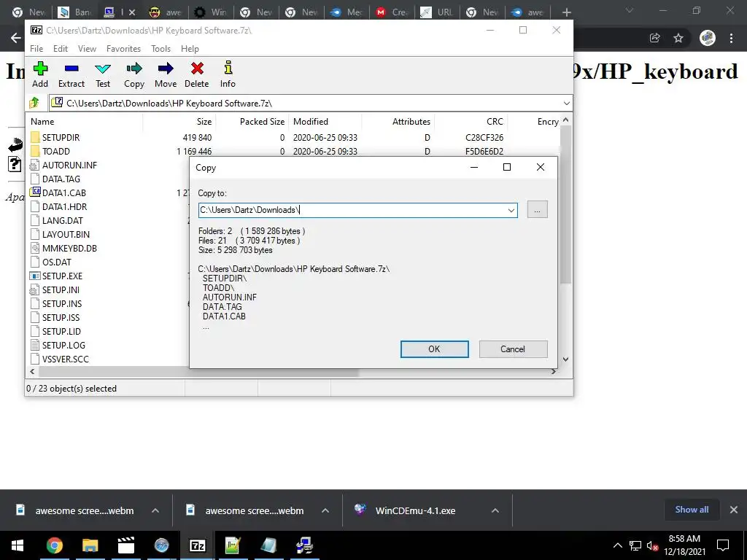Click the Chrome share page icon
The width and height of the screenshot is (747, 560).
point(655,38)
